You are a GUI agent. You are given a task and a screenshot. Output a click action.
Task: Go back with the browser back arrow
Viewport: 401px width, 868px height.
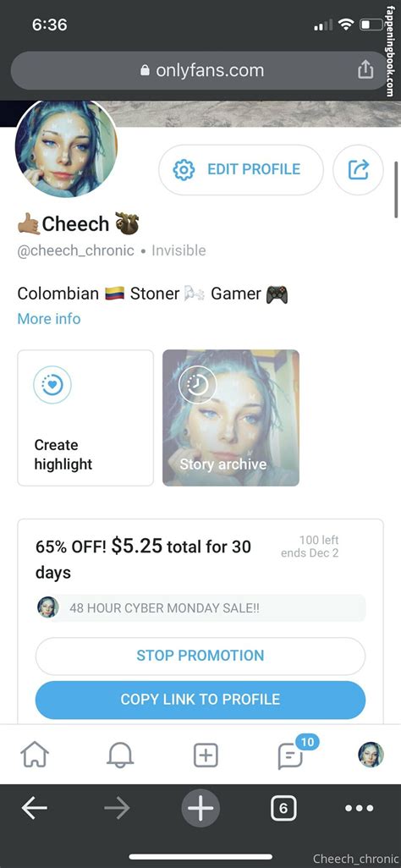click(35, 808)
